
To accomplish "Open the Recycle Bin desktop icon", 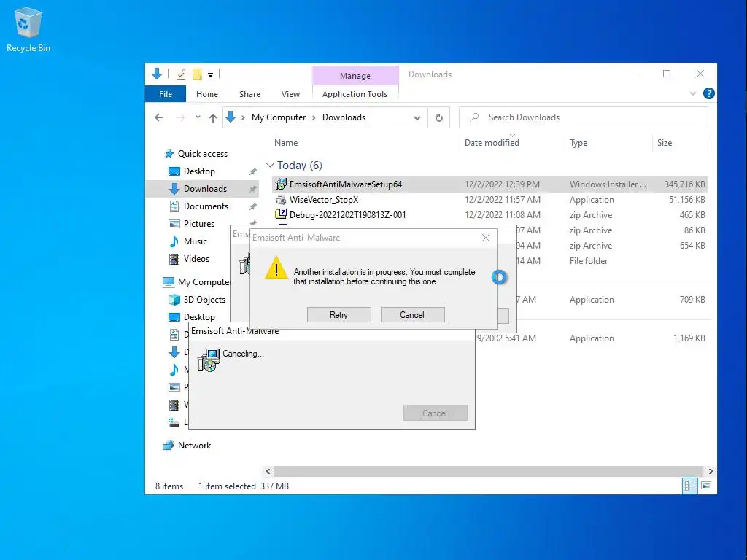I will [x=28, y=29].
